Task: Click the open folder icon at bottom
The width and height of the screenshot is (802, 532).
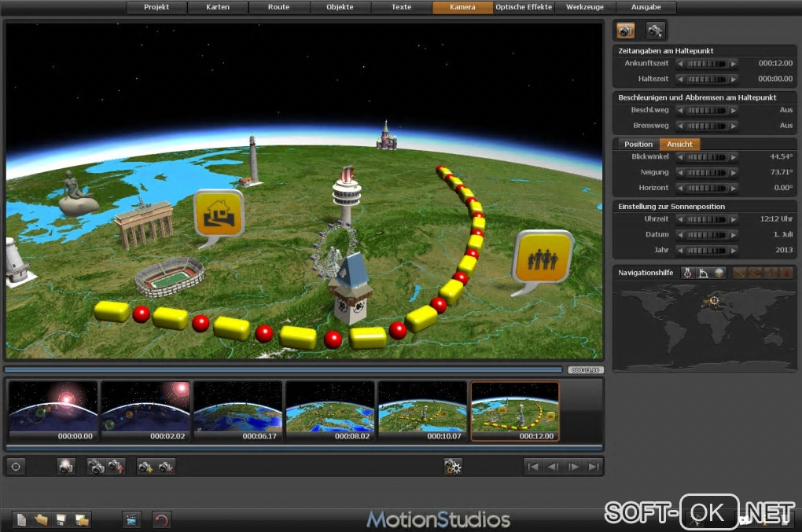Action: tap(42, 519)
